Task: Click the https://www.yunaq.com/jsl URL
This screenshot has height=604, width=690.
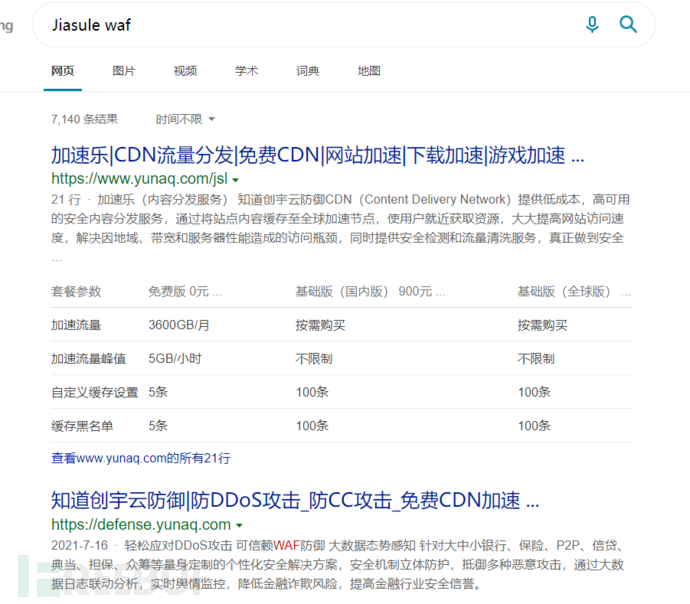Action: pos(139,179)
